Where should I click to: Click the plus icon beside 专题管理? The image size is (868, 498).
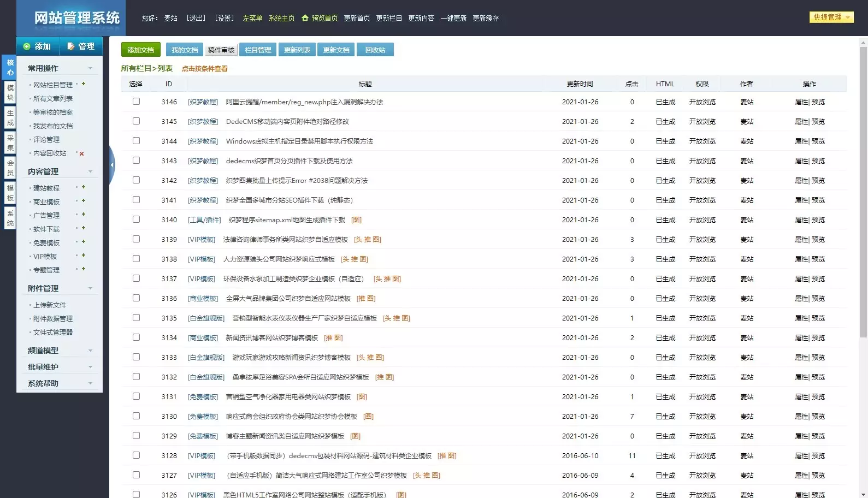(84, 269)
